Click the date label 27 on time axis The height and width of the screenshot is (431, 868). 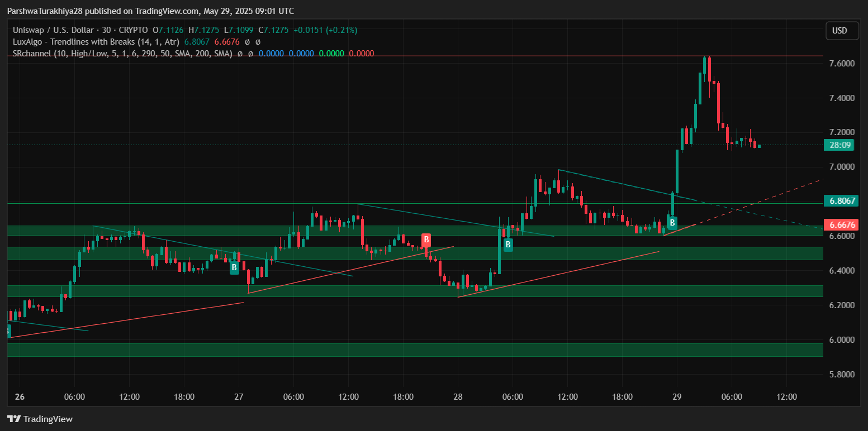tap(239, 397)
